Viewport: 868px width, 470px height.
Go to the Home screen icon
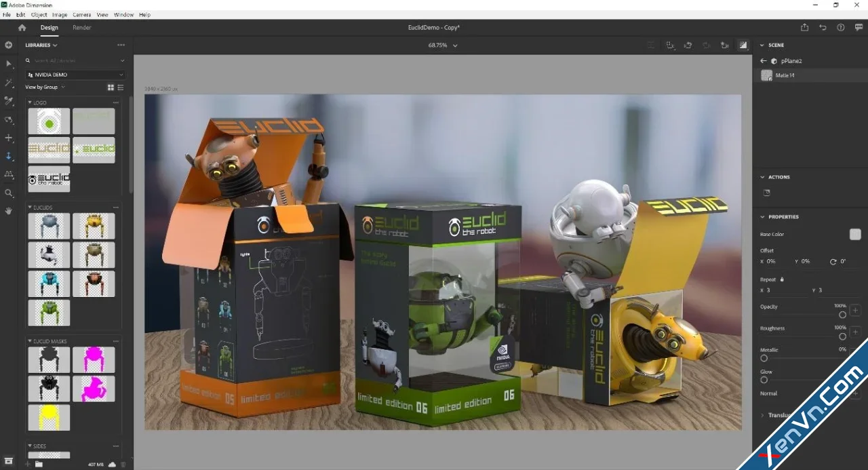(22, 28)
